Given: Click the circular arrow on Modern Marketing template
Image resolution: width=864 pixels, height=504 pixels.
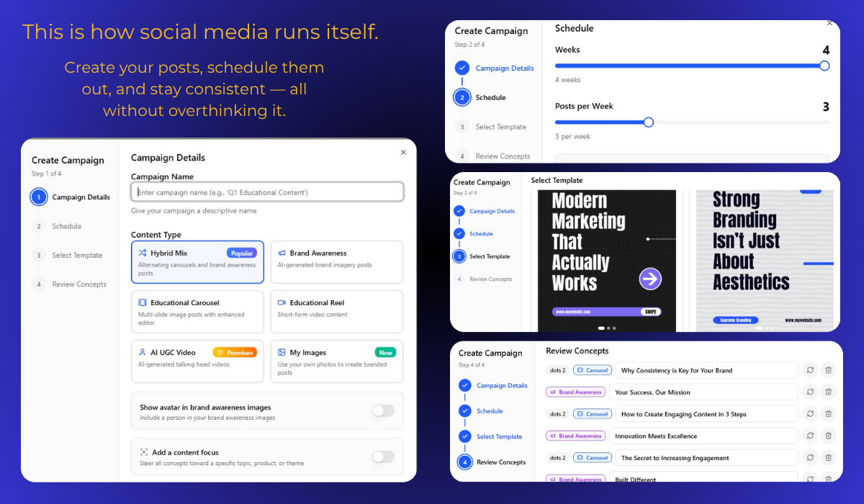Looking at the screenshot, I should 649,278.
